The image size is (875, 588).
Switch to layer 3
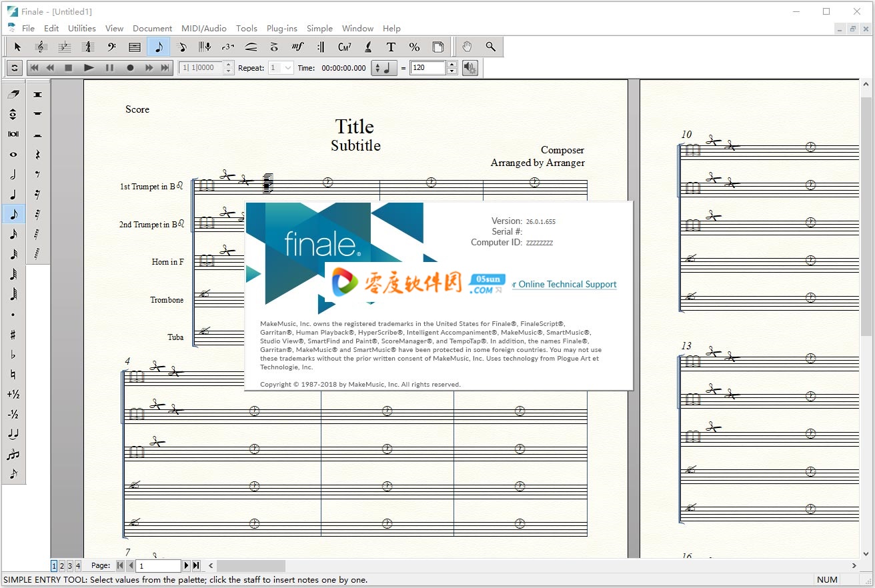(x=69, y=566)
